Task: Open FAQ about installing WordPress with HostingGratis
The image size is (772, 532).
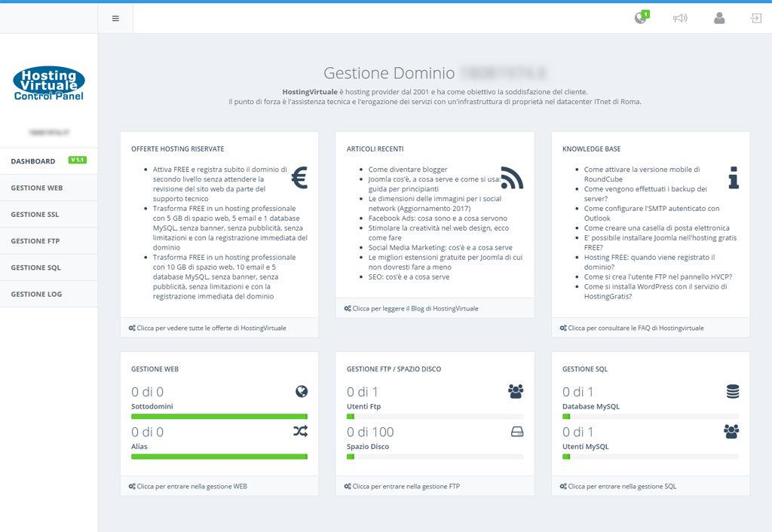Action: (655, 292)
